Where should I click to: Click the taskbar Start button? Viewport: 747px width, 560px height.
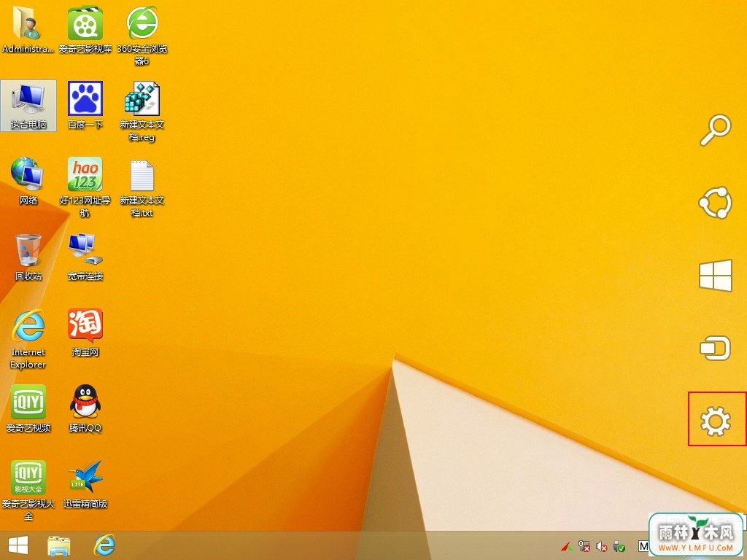(18, 545)
